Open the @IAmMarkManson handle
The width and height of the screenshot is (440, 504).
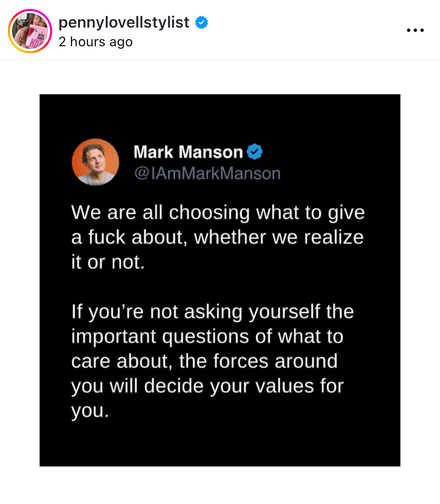pos(207,173)
